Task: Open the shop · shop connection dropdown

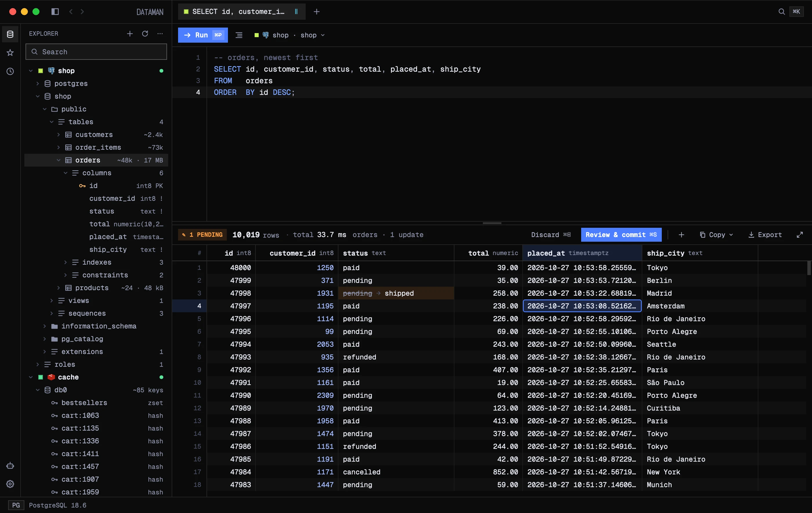Action: pos(290,35)
